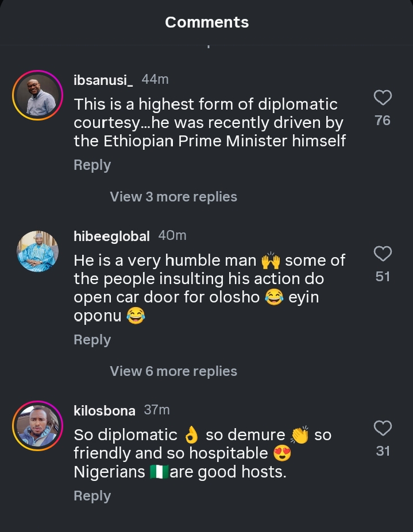The height and width of the screenshot is (532, 413).
Task: Tap the Comments header title
Action: click(x=207, y=22)
